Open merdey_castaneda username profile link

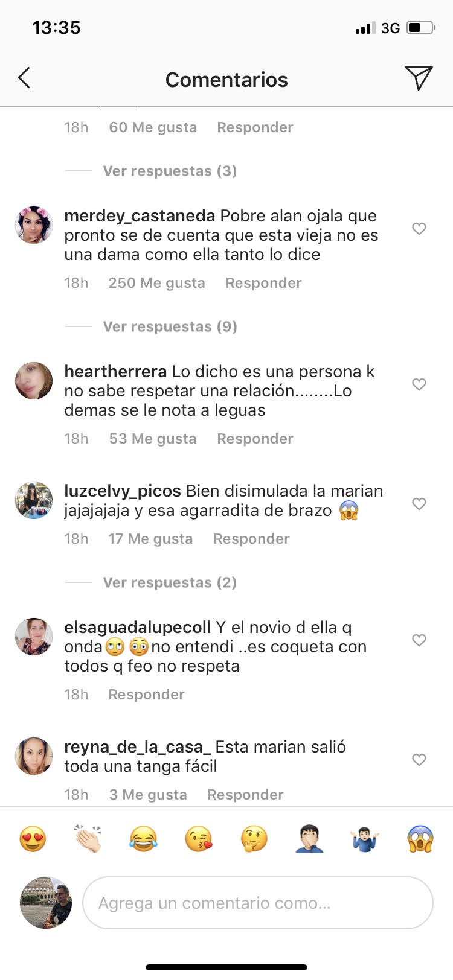tap(140, 216)
